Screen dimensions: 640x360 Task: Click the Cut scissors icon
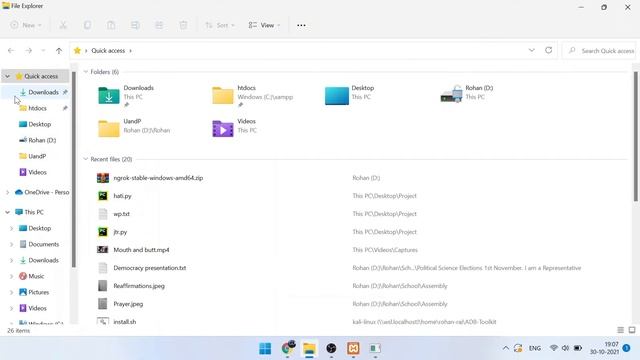(63, 25)
